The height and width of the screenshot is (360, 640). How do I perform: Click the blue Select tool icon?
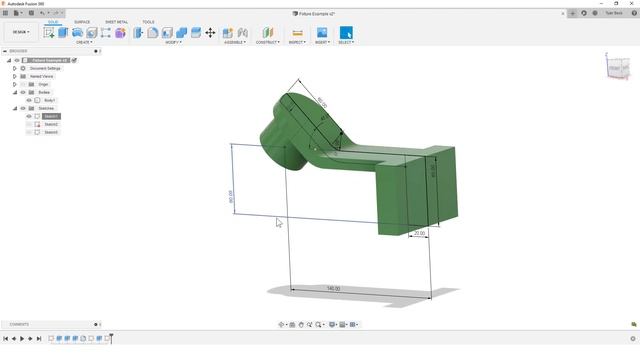(346, 33)
